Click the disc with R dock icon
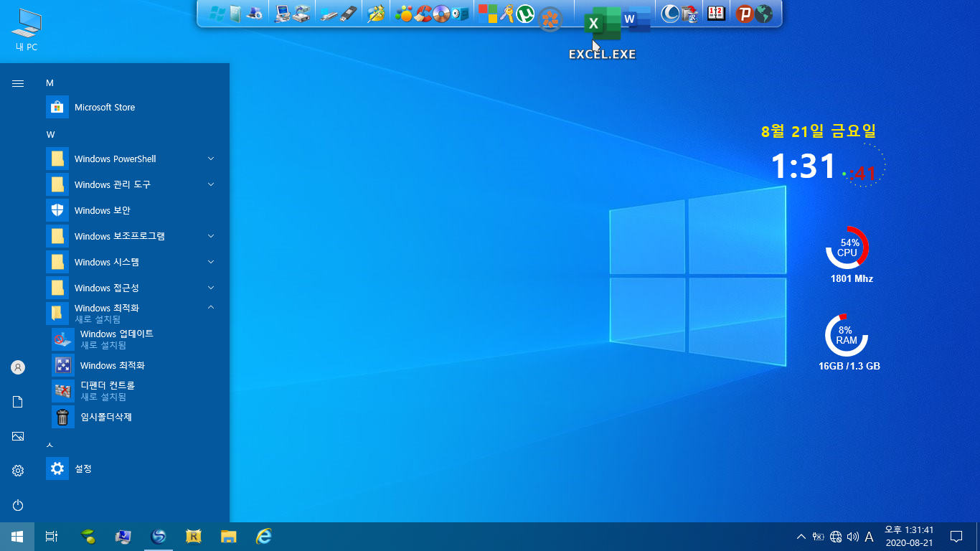 click(x=689, y=14)
